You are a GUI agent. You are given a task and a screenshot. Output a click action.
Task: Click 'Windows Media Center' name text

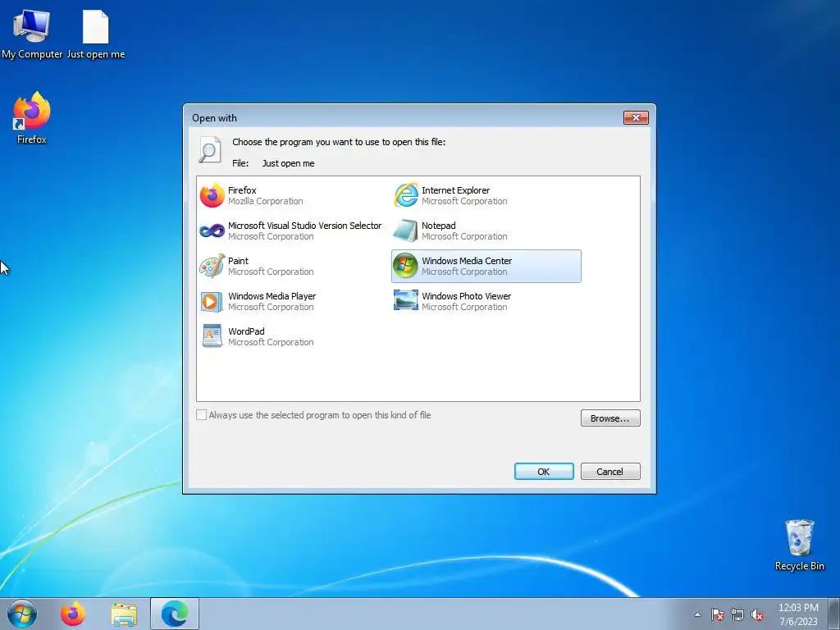[x=467, y=261]
